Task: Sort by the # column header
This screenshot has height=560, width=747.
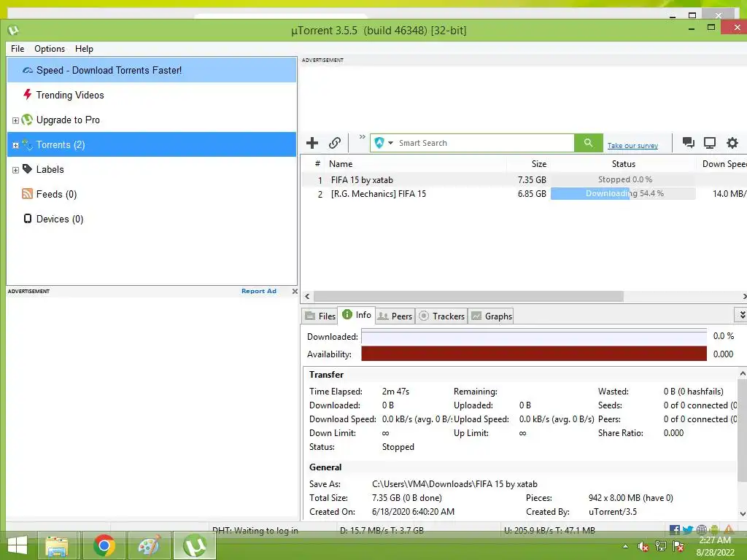Action: [317, 164]
